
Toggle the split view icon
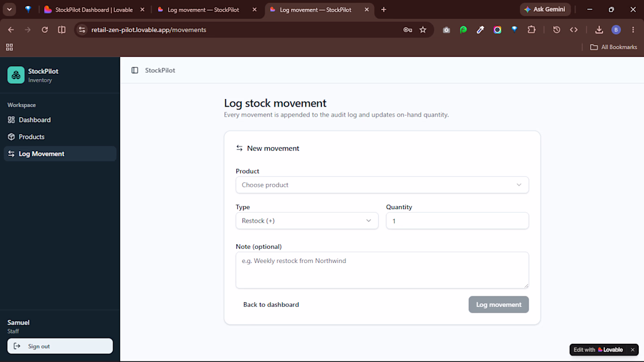pyautogui.click(x=61, y=30)
